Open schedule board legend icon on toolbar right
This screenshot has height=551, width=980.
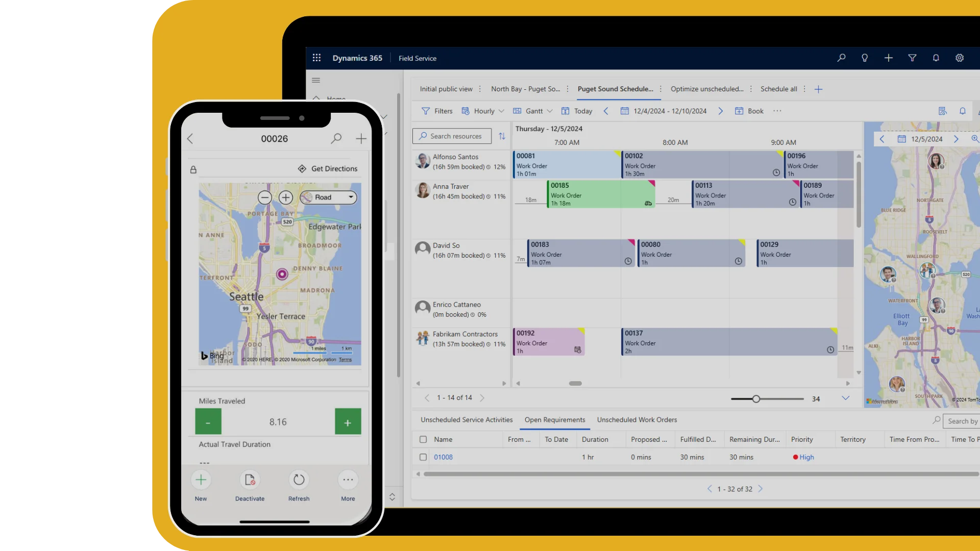(x=942, y=111)
